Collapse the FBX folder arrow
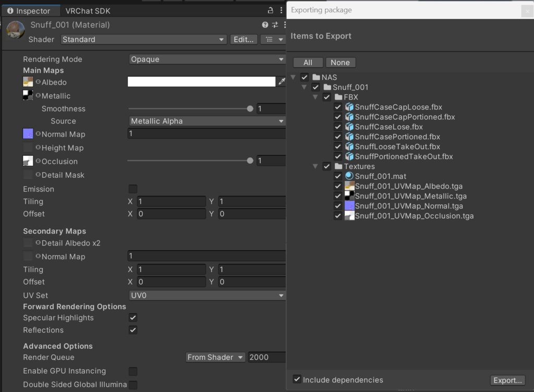The image size is (534, 392). pos(315,97)
